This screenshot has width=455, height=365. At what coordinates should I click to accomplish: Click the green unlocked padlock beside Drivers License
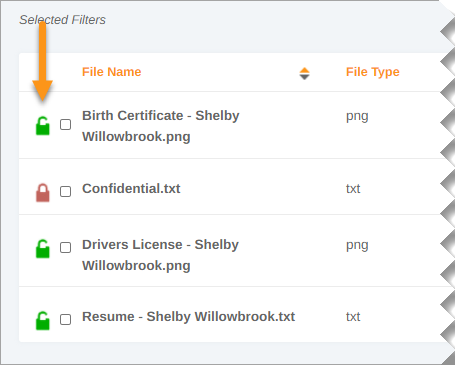[x=42, y=248]
